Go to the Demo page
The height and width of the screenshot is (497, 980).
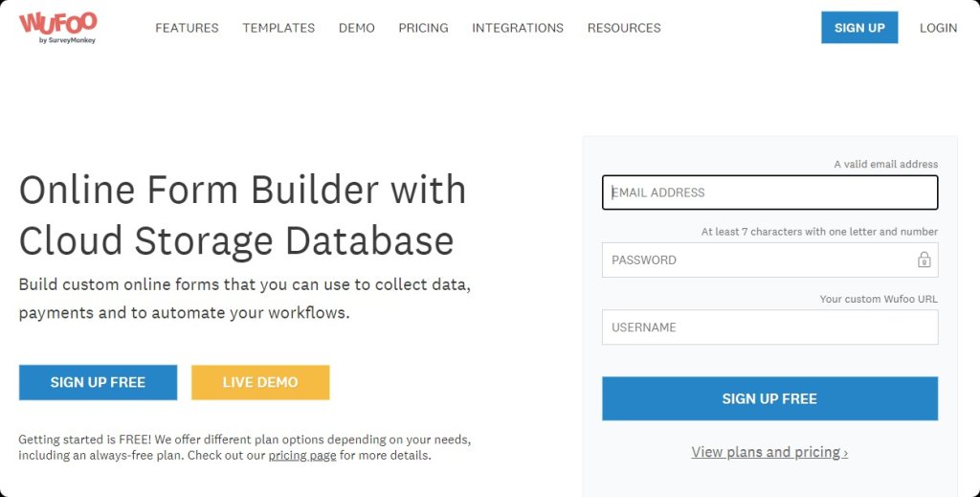point(357,28)
